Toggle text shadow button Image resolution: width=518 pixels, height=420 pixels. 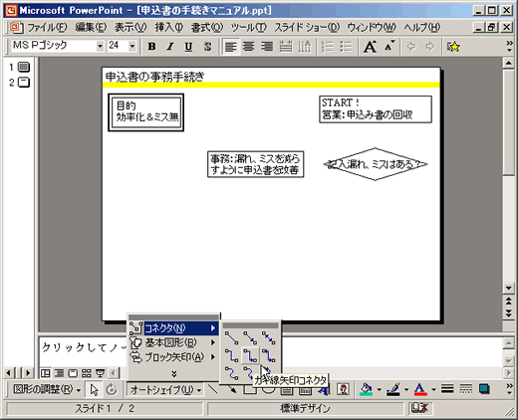[207, 47]
